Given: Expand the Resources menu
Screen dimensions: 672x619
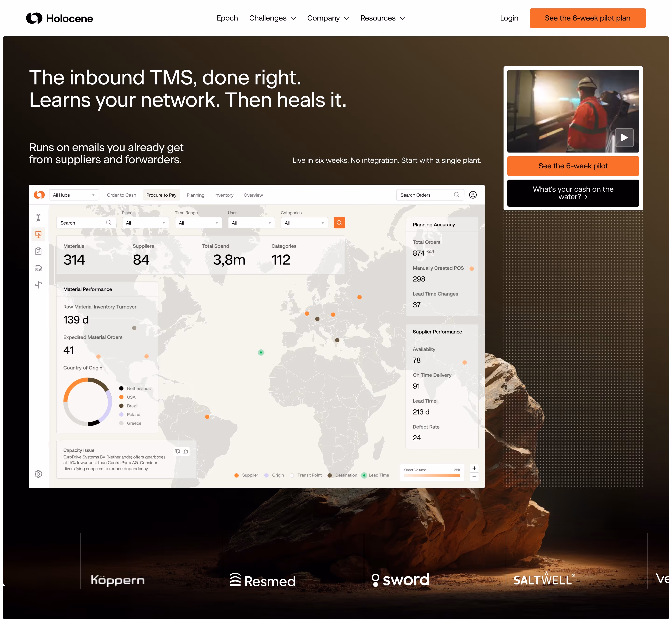Looking at the screenshot, I should 383,18.
